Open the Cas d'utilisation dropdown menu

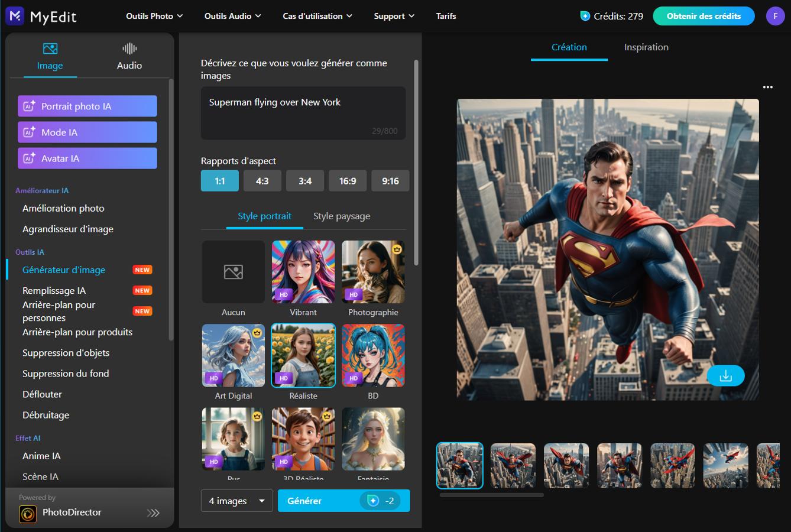[x=317, y=16]
